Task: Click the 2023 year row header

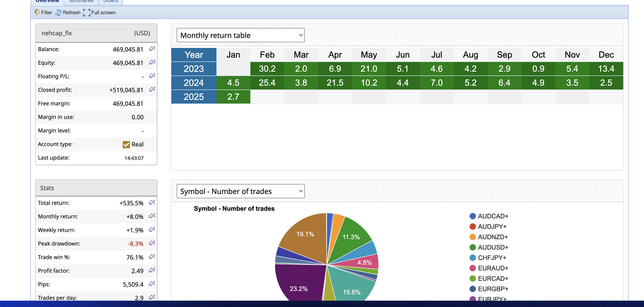Action: (x=193, y=69)
